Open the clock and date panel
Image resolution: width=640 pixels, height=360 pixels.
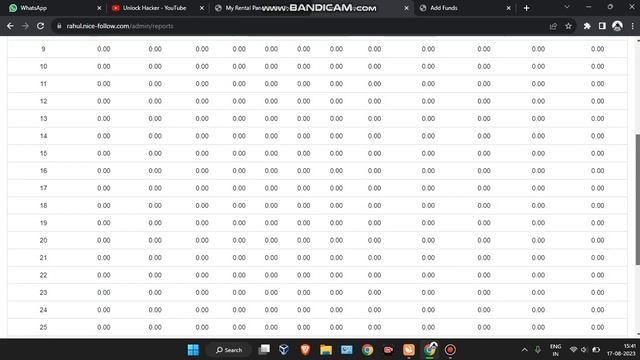pyautogui.click(x=621, y=350)
